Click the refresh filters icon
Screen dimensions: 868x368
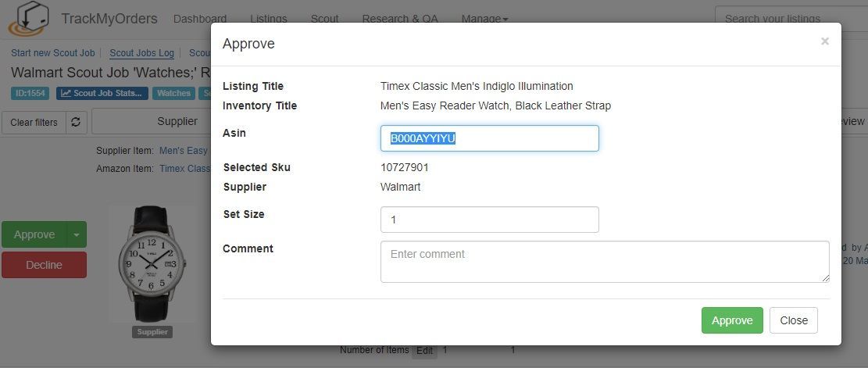pyautogui.click(x=77, y=123)
